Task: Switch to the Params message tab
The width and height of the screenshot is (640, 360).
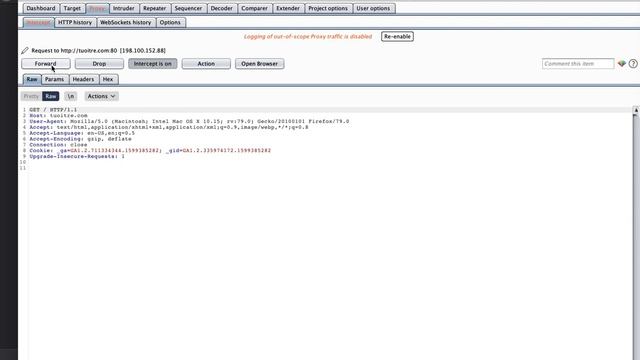Action: tap(55, 79)
